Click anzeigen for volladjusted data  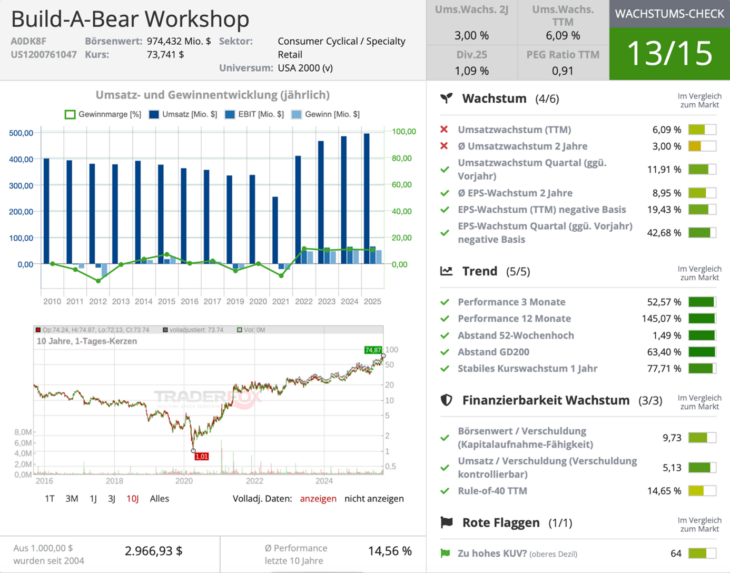[318, 499]
